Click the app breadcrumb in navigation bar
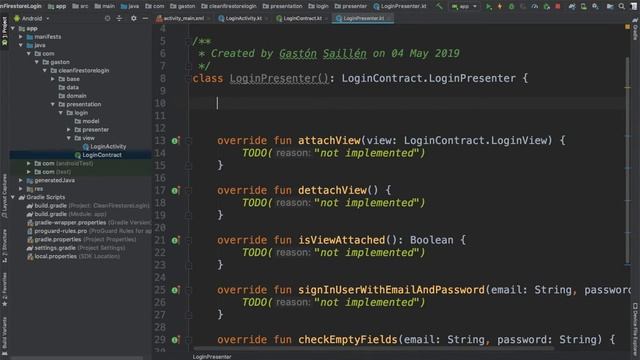Screen dimensions: 640x360 [x=57, y=6]
